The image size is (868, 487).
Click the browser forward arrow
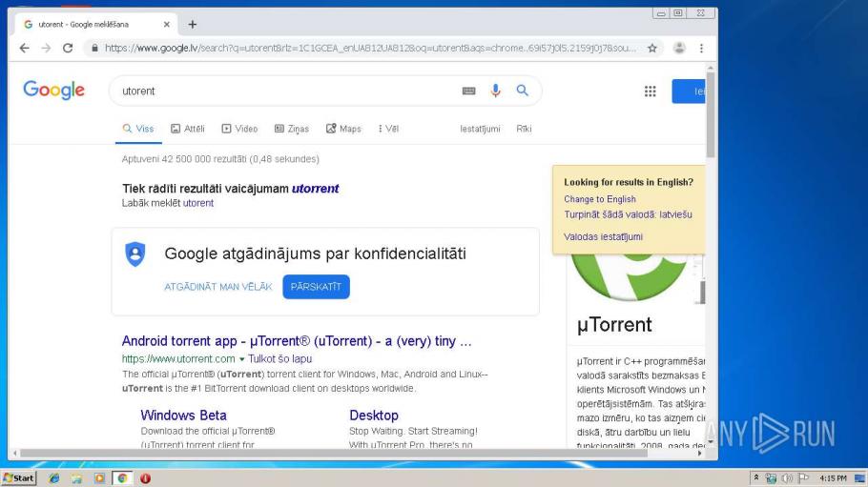point(46,49)
